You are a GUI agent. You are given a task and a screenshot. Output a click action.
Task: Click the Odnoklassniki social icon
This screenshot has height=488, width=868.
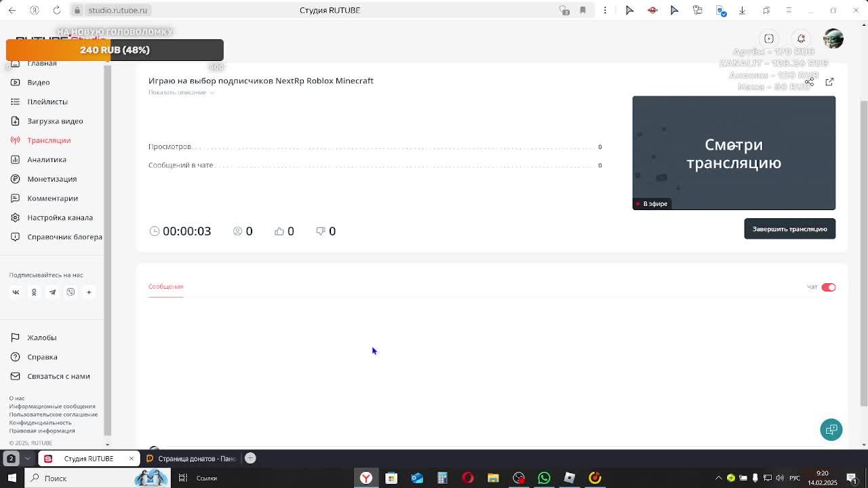[34, 292]
